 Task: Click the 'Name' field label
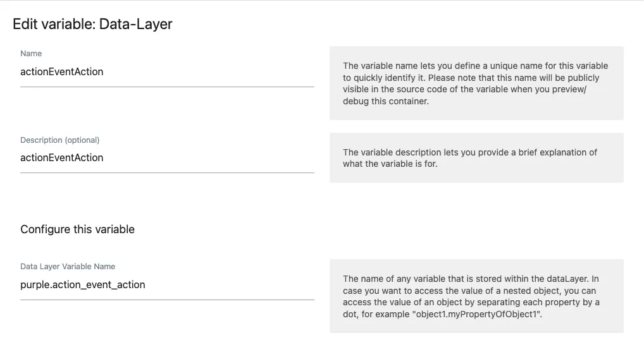pyautogui.click(x=31, y=54)
